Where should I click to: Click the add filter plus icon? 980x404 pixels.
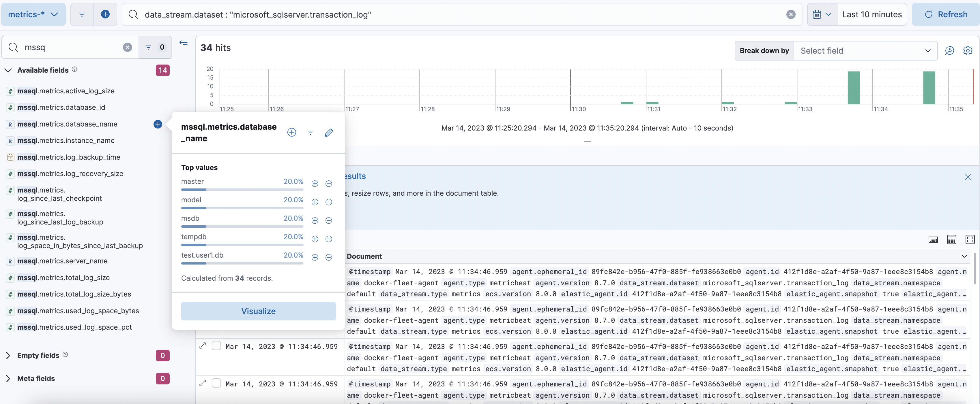coord(105,14)
